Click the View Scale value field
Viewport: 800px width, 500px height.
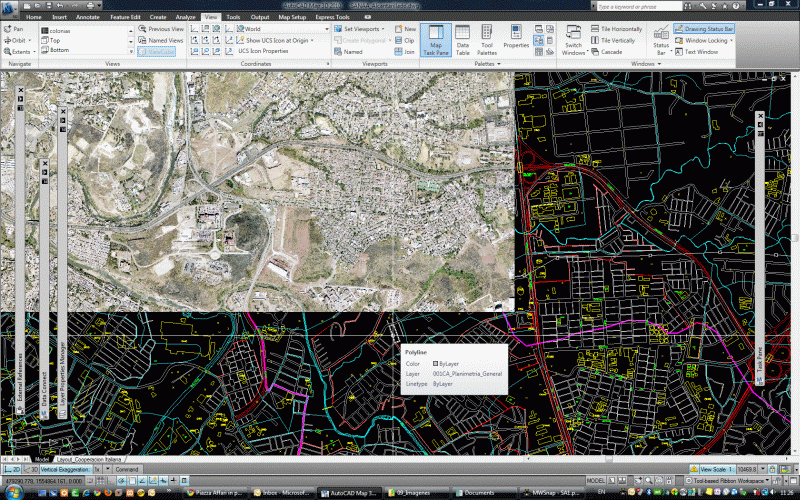[x=747, y=469]
